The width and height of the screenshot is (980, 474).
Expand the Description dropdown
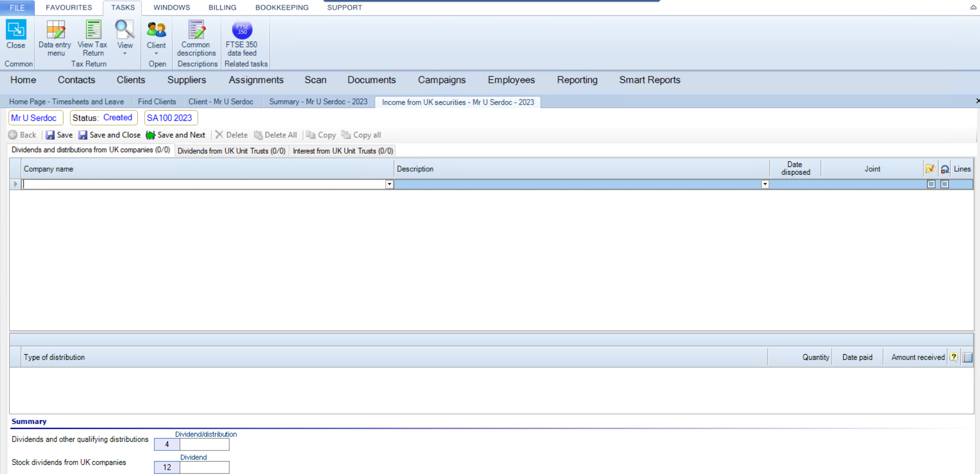pos(765,184)
